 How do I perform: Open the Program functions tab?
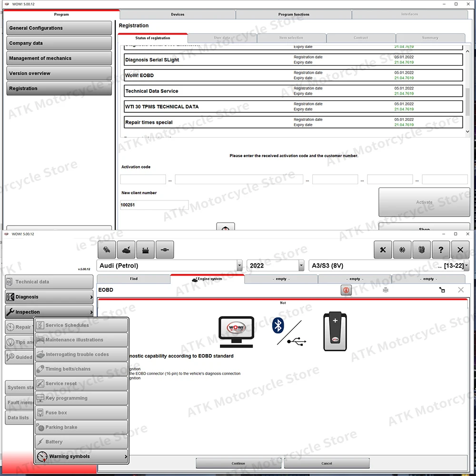[294, 14]
